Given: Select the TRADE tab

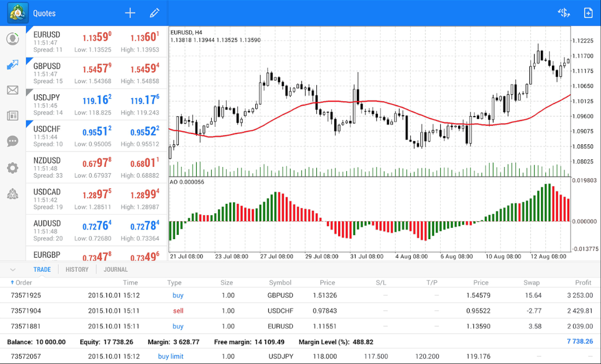Looking at the screenshot, I should (x=42, y=269).
